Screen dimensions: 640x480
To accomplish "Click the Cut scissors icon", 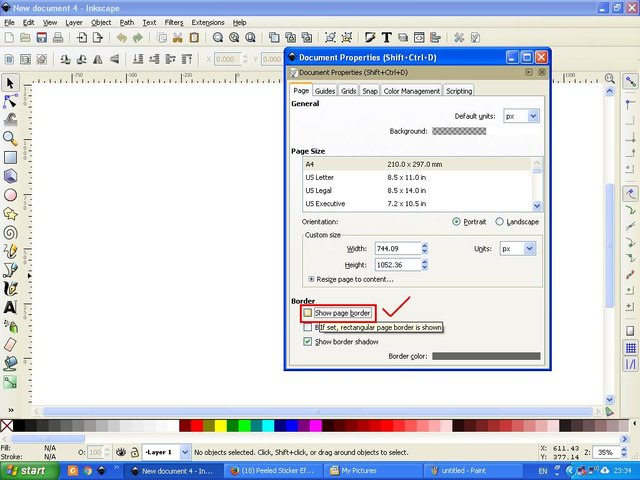I will click(x=177, y=38).
